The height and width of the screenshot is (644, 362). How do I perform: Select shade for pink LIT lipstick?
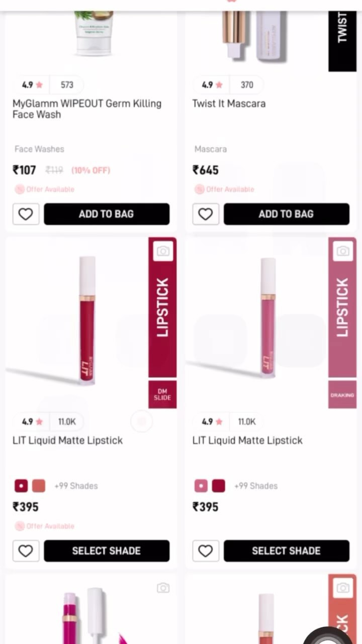click(287, 551)
